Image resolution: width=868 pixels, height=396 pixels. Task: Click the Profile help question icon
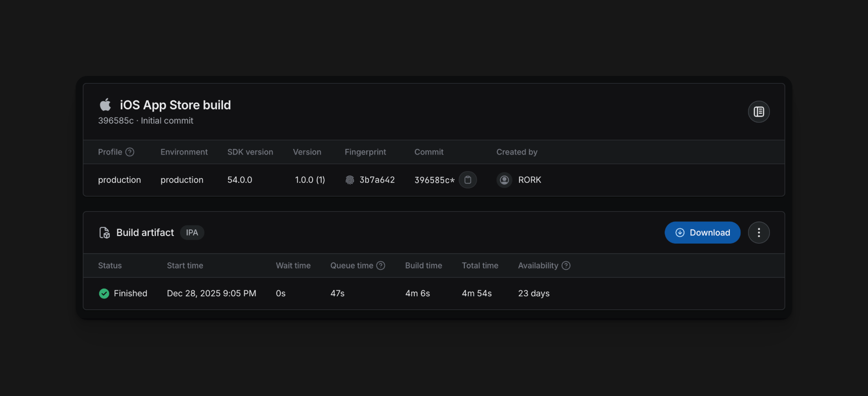pos(130,152)
